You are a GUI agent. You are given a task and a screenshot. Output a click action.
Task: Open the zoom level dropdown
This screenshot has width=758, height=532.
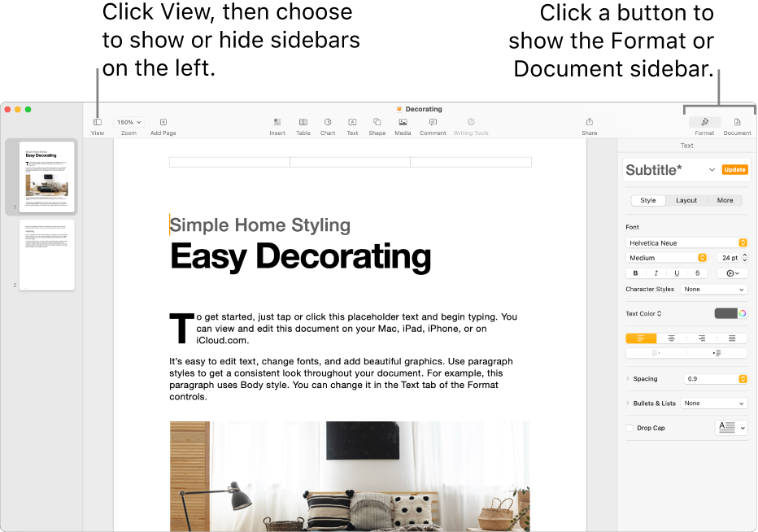point(128,121)
